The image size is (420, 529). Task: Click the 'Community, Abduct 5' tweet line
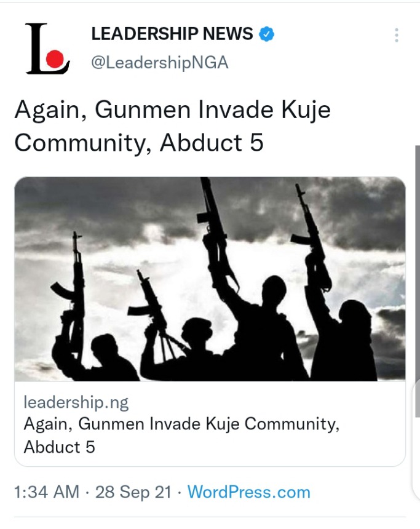click(x=138, y=143)
